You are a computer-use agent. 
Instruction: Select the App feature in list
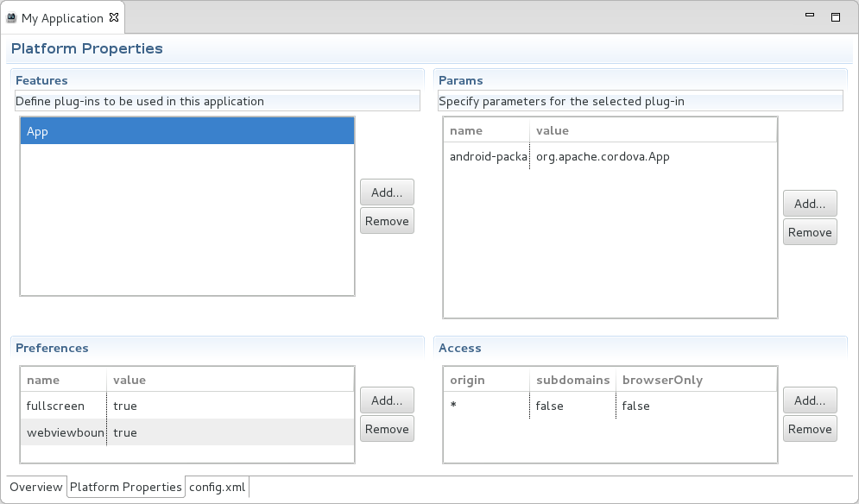point(186,132)
